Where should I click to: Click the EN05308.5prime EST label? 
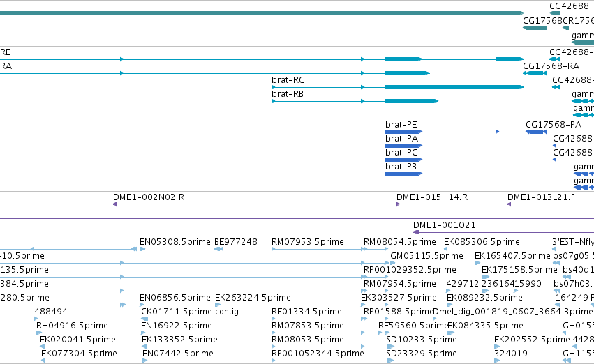pos(175,242)
